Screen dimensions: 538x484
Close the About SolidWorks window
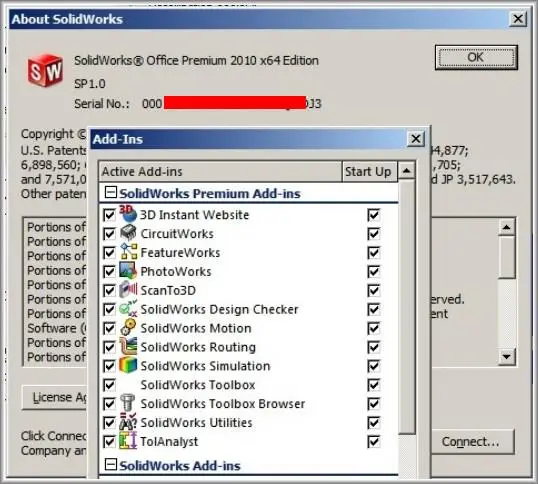(x=518, y=19)
